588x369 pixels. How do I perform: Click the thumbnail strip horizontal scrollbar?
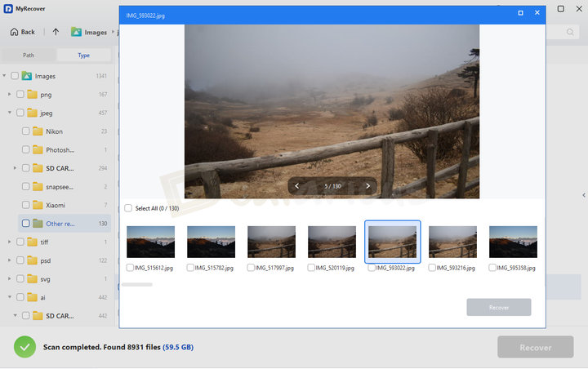(x=137, y=285)
